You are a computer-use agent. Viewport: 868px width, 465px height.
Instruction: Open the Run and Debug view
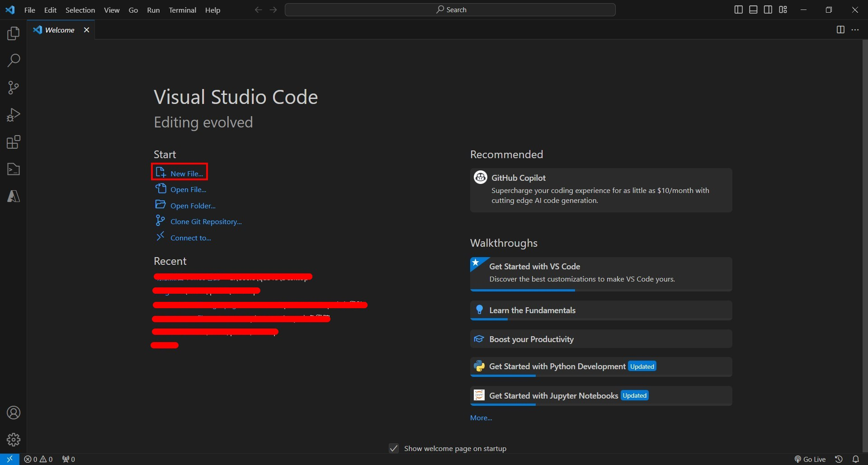13,114
